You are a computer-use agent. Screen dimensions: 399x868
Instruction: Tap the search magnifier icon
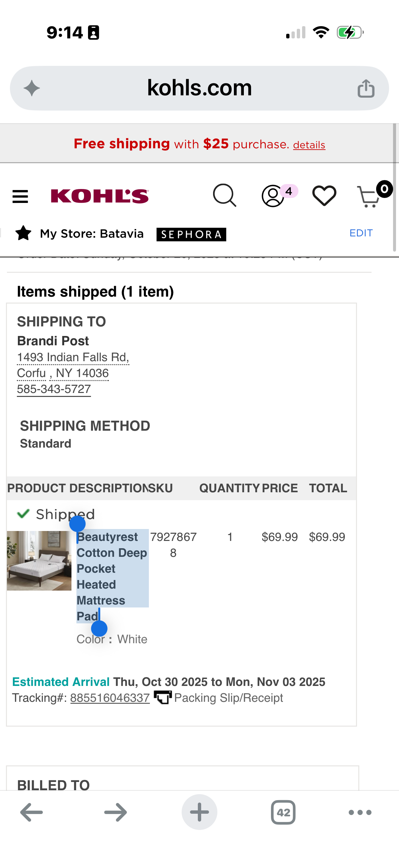click(x=225, y=195)
